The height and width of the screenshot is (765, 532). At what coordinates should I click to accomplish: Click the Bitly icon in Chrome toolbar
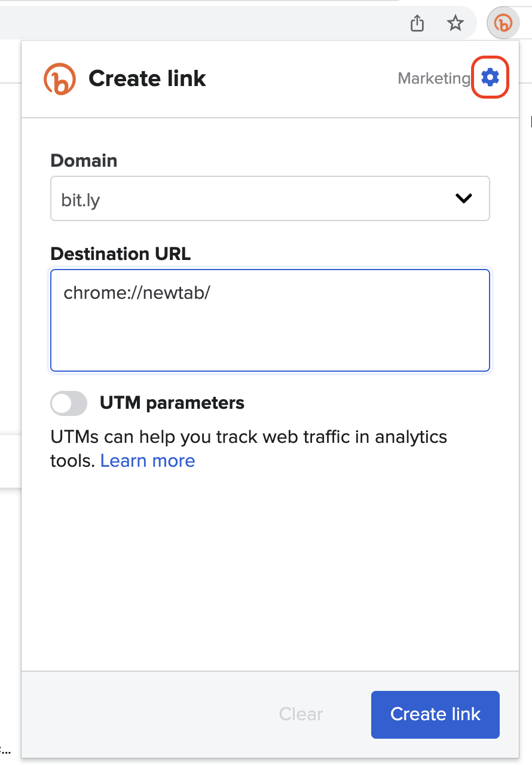[x=503, y=23]
